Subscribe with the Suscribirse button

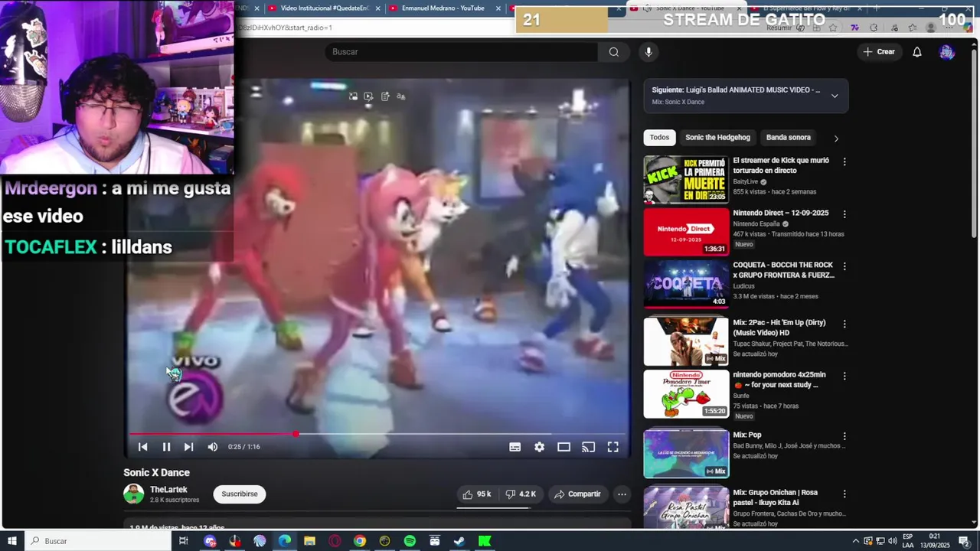point(240,494)
